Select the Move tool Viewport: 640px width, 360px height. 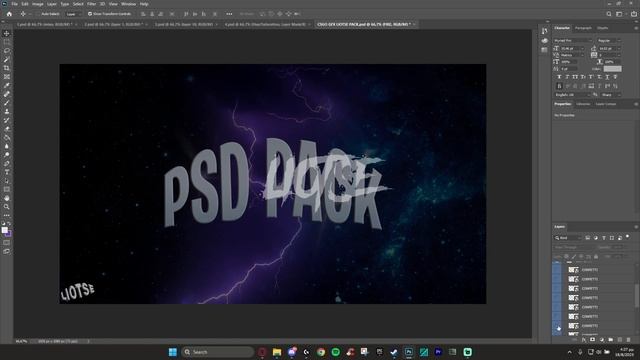click(7, 33)
